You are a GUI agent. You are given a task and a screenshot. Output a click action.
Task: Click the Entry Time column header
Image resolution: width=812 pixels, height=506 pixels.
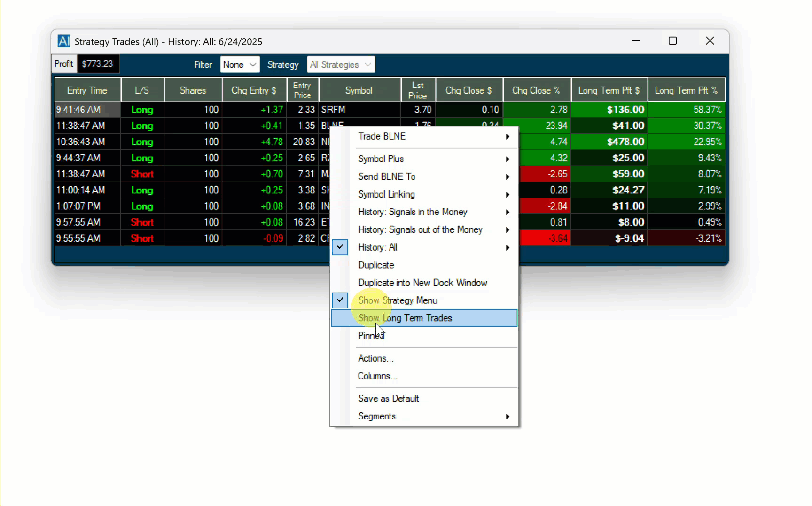88,90
